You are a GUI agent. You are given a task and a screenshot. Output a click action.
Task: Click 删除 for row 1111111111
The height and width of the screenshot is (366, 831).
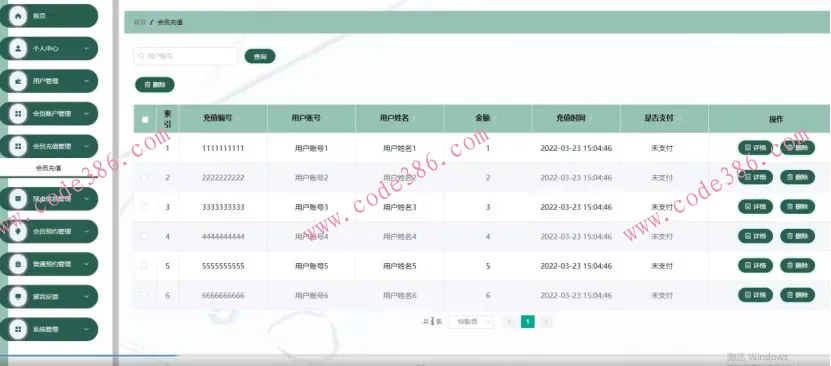coord(798,148)
